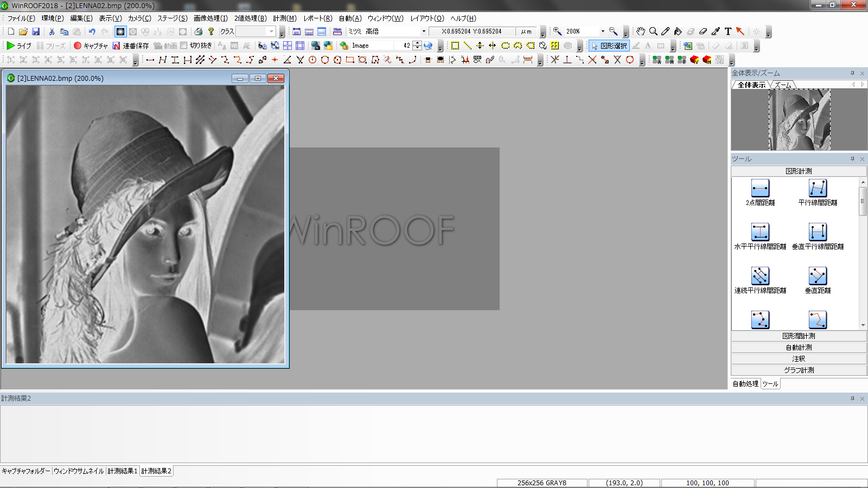
Task: Click the New file icon
Action: point(11,31)
